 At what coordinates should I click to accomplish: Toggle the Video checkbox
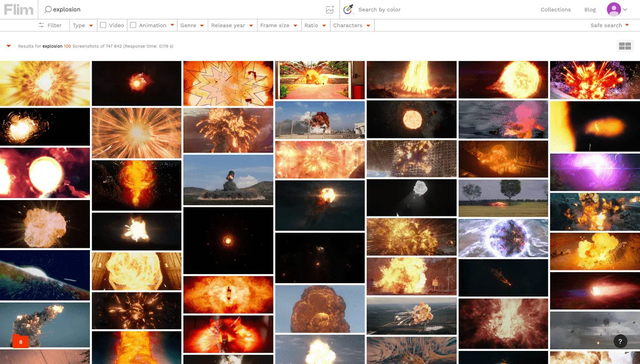(103, 25)
